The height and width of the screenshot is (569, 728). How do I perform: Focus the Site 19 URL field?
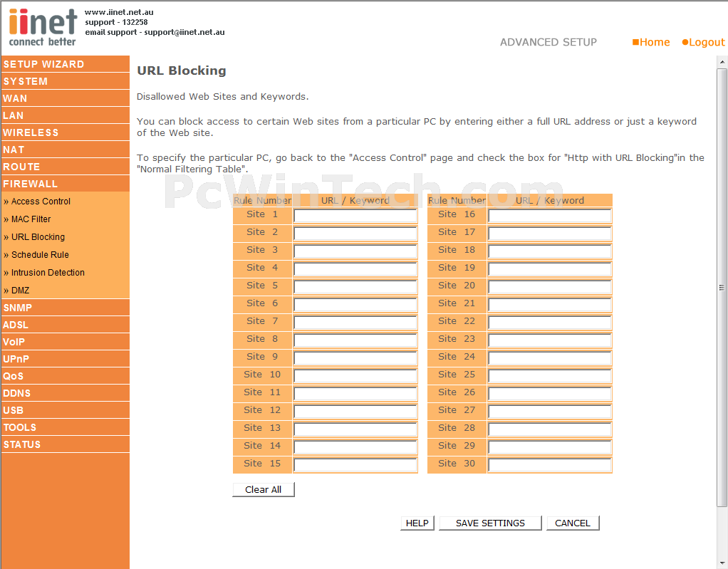coord(550,269)
